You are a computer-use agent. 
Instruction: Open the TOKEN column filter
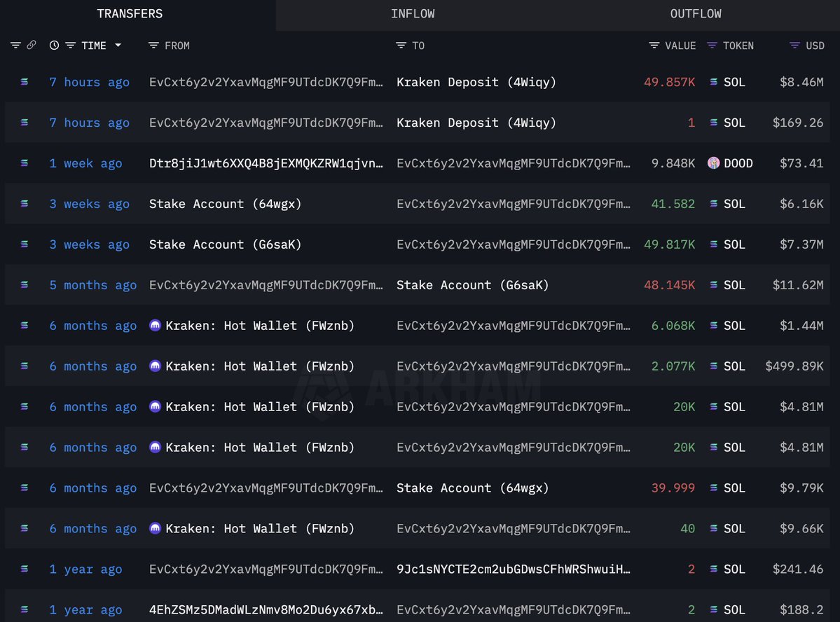click(x=712, y=46)
